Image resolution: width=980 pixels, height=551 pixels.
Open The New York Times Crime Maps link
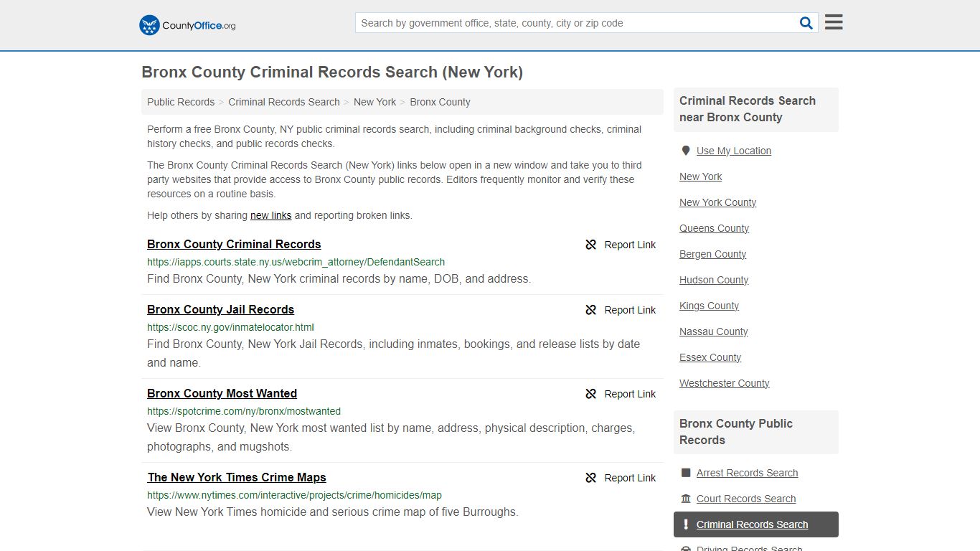237,477
